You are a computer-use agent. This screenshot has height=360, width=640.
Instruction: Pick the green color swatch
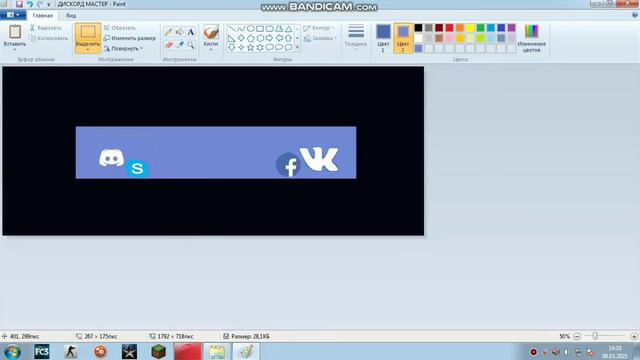click(480, 28)
